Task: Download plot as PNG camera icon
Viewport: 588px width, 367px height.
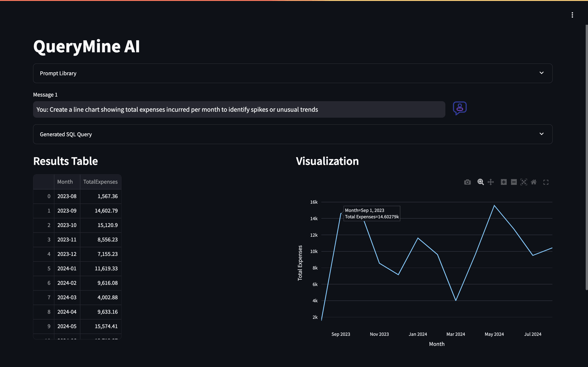Action: point(467,182)
